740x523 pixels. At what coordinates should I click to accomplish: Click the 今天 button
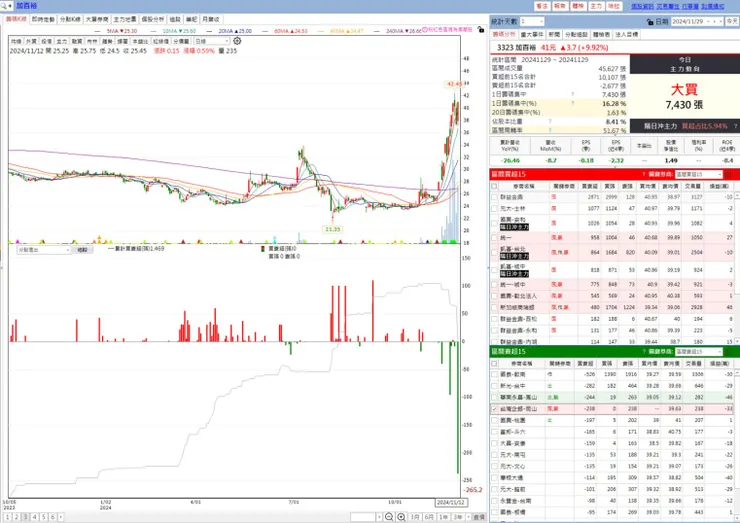coord(732,22)
